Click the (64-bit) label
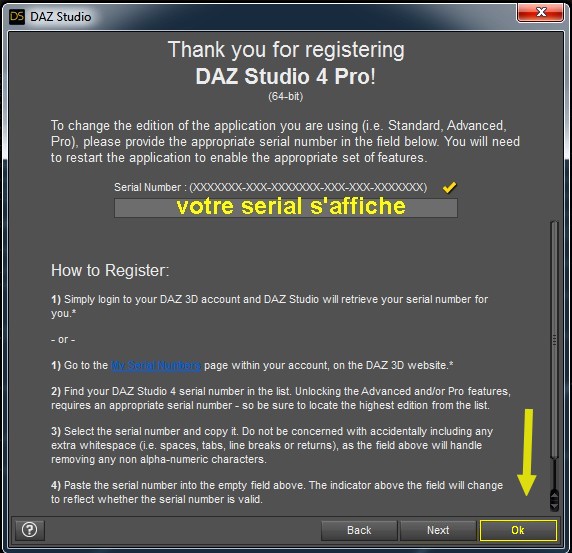Viewport: 572px width, 553px height. [286, 96]
